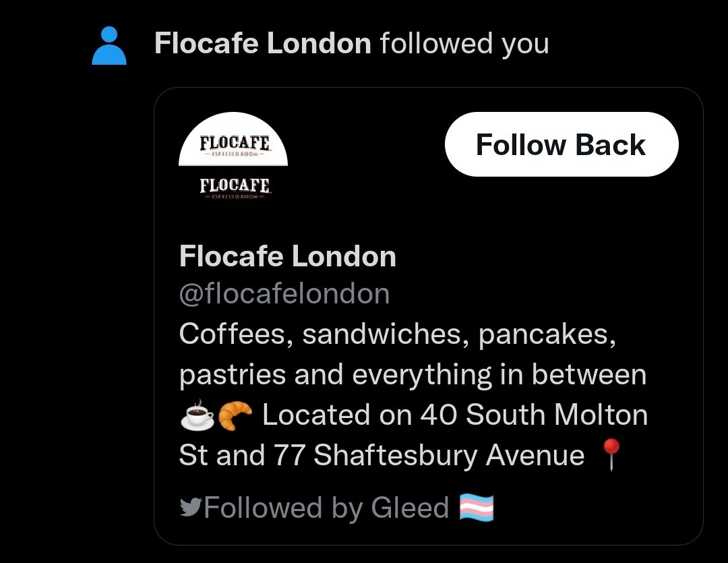Click the Twitter bird icon by "Followed by"
The width and height of the screenshot is (728, 563).
(191, 507)
